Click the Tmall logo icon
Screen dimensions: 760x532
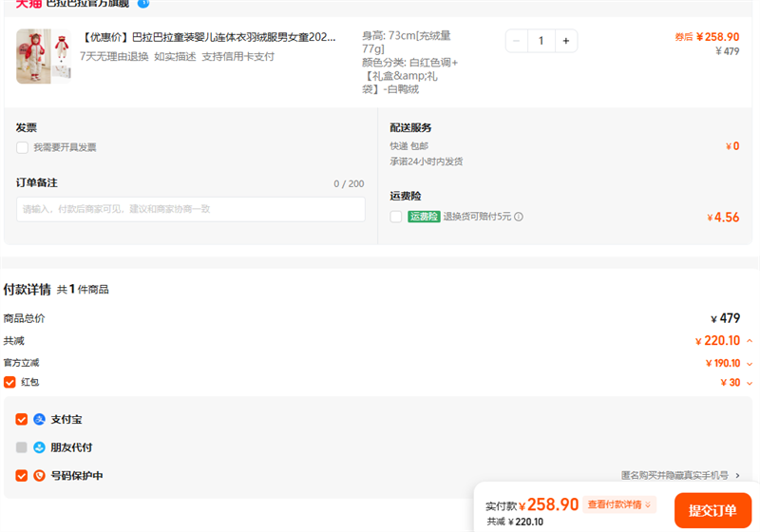click(28, 4)
